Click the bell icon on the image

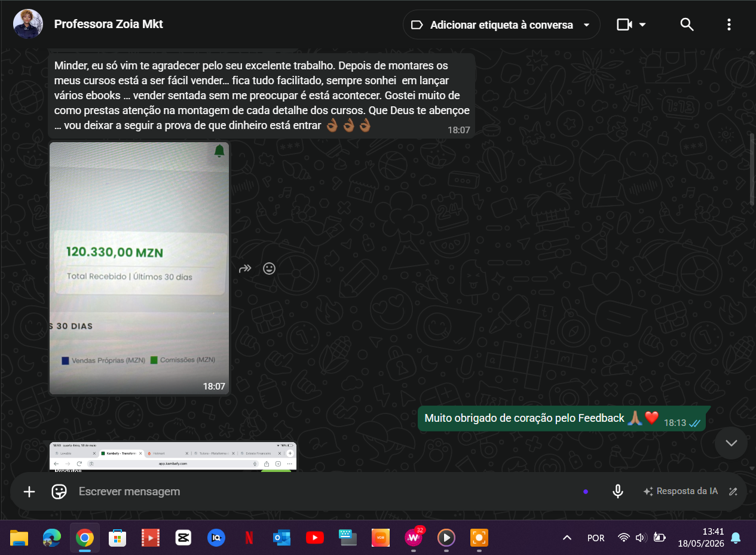pyautogui.click(x=219, y=151)
